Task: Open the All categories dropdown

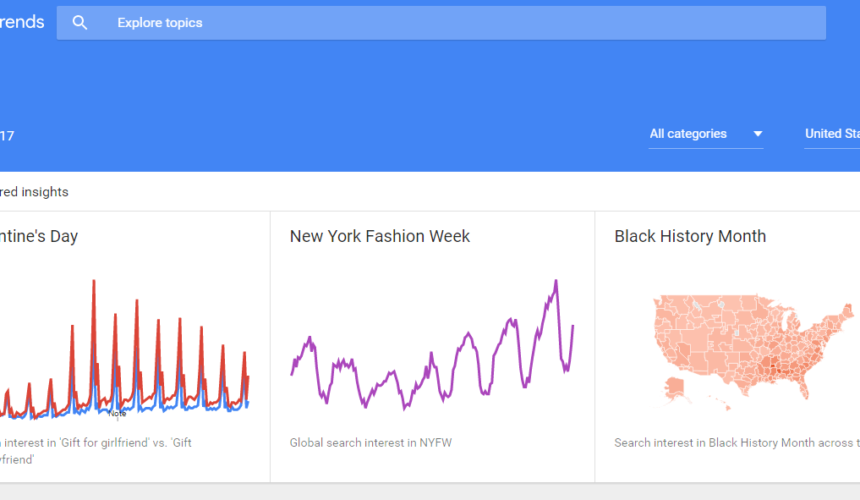Action: pos(705,134)
